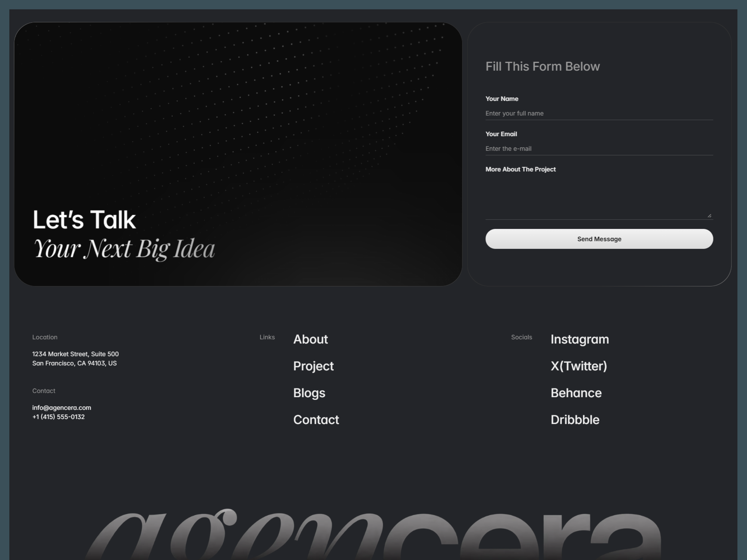747x560 pixels.
Task: Grab the textarea resize handle icon
Action: [709, 216]
